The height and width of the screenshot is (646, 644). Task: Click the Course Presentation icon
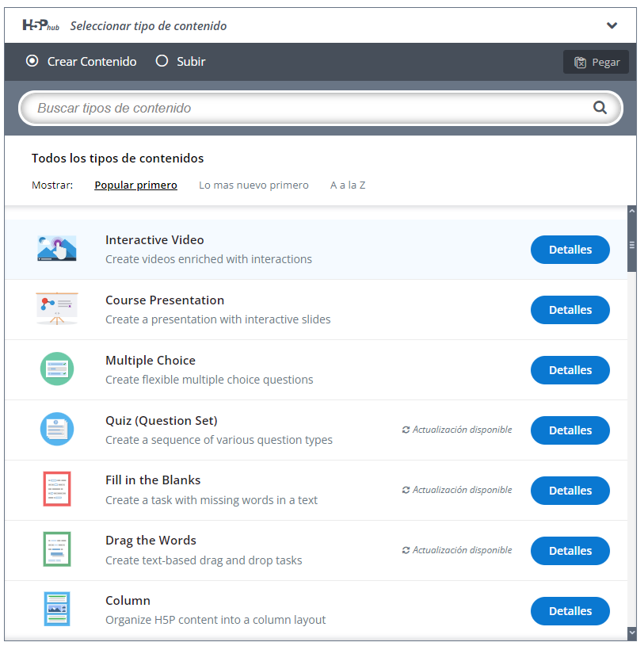(56, 309)
